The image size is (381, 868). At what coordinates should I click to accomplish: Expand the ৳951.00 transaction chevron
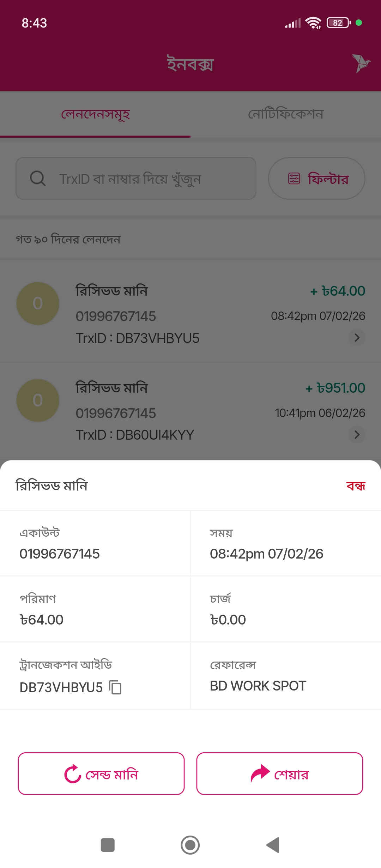click(x=357, y=435)
